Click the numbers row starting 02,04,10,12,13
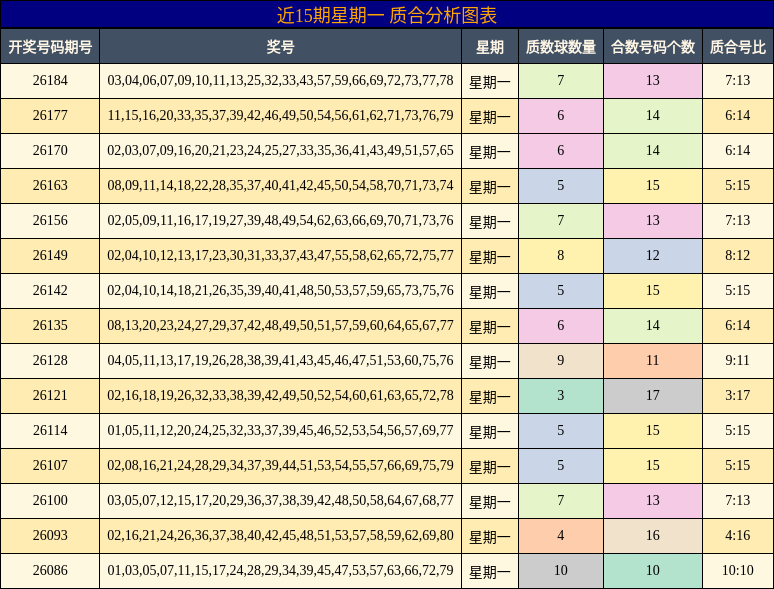Screen dimensions: 774x589 280,256
